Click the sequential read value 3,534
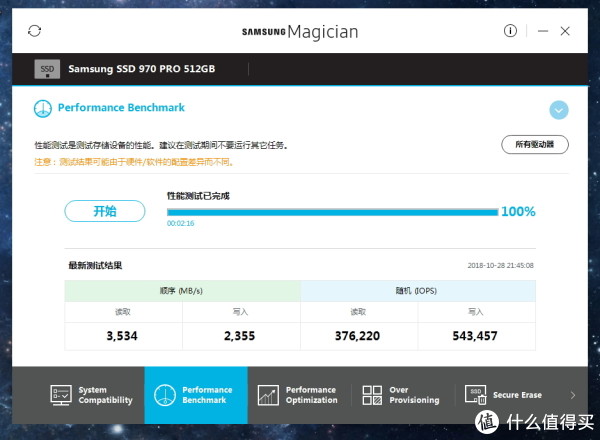The height and width of the screenshot is (440, 600). click(x=122, y=336)
